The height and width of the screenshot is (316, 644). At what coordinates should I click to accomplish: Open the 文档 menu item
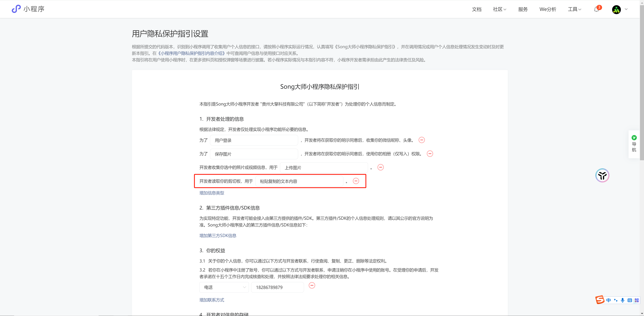click(x=477, y=9)
